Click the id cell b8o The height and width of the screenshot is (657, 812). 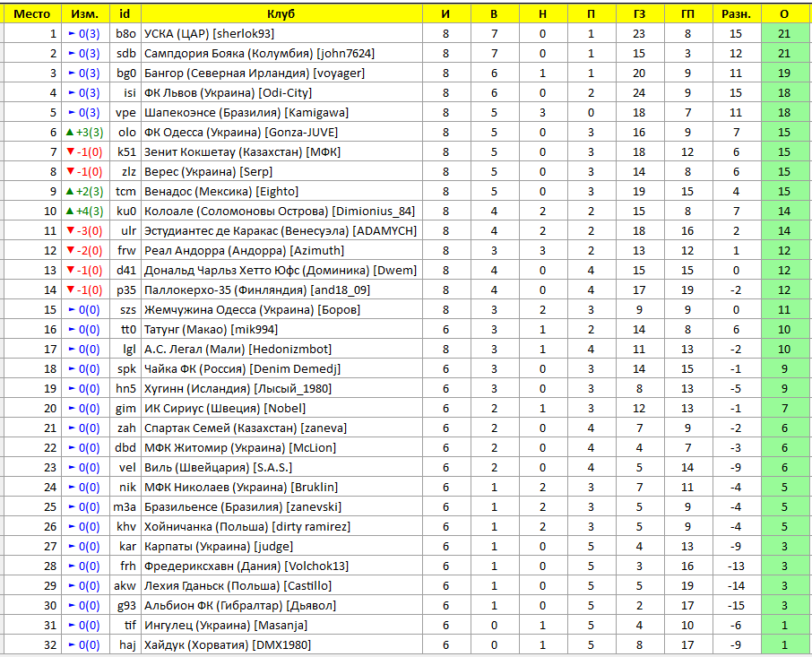(125, 34)
